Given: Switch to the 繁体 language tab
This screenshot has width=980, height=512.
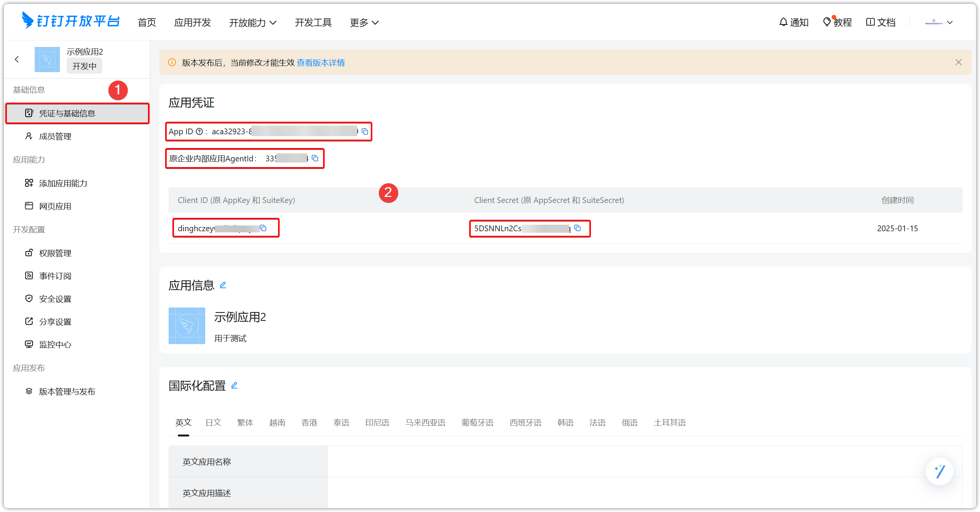Looking at the screenshot, I should pyautogui.click(x=245, y=422).
